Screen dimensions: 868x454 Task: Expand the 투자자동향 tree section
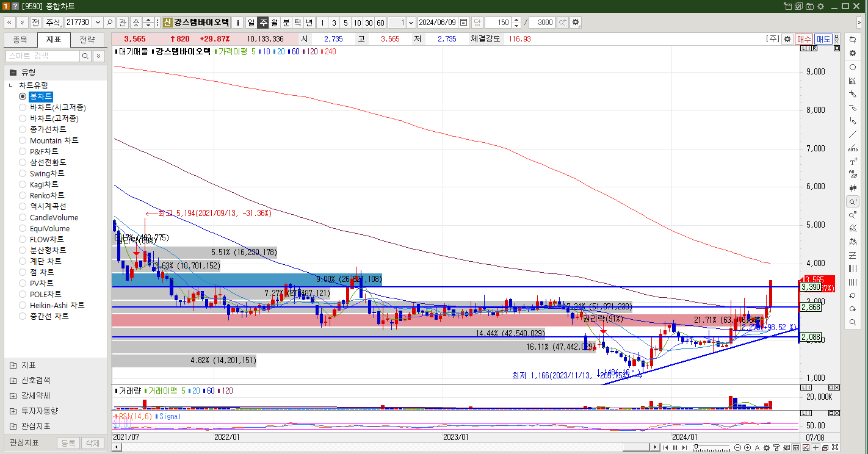13,411
